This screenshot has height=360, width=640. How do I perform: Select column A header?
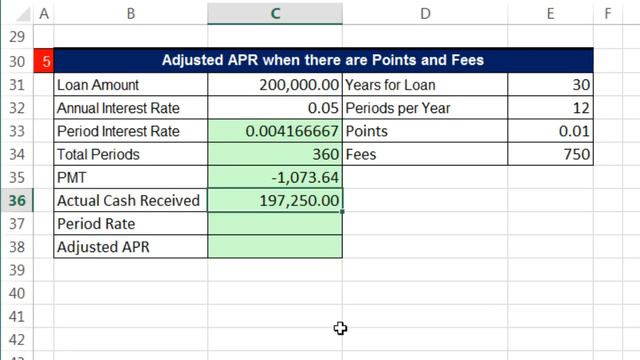(44, 13)
